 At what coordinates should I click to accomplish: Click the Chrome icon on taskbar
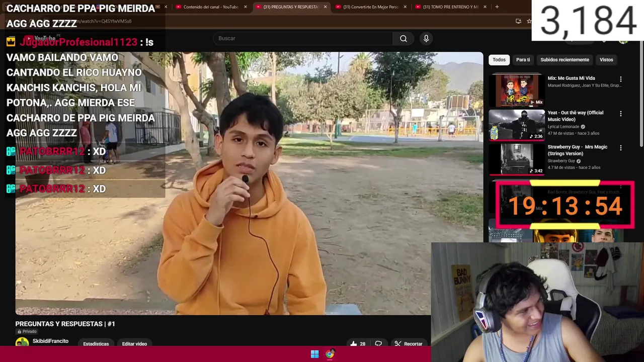pos(330,354)
